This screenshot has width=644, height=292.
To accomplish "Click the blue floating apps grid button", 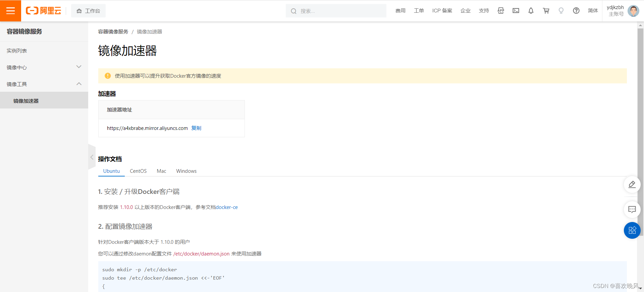I will pos(632,230).
